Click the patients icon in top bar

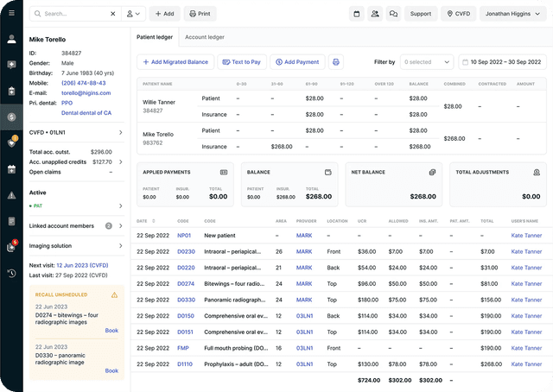click(375, 14)
